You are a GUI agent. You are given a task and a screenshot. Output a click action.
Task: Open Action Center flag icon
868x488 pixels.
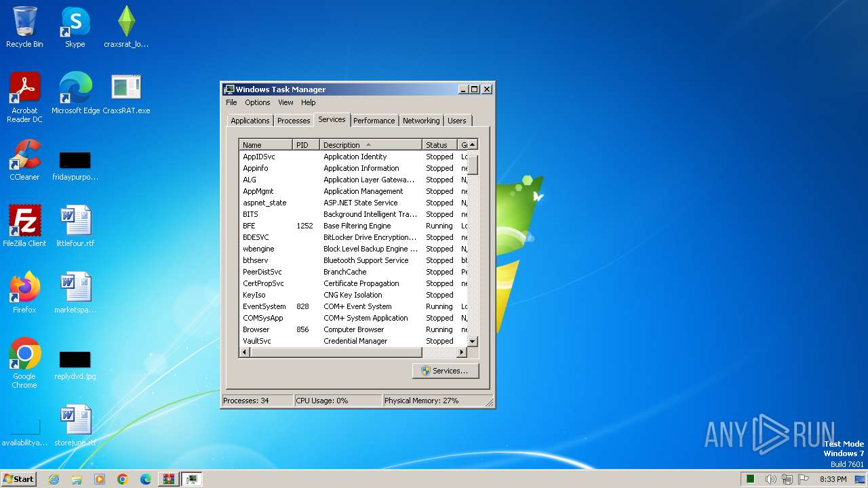[x=804, y=479]
